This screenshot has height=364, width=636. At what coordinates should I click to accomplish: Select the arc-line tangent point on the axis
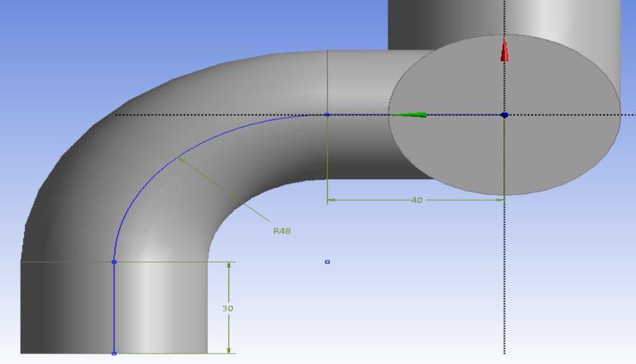328,115
